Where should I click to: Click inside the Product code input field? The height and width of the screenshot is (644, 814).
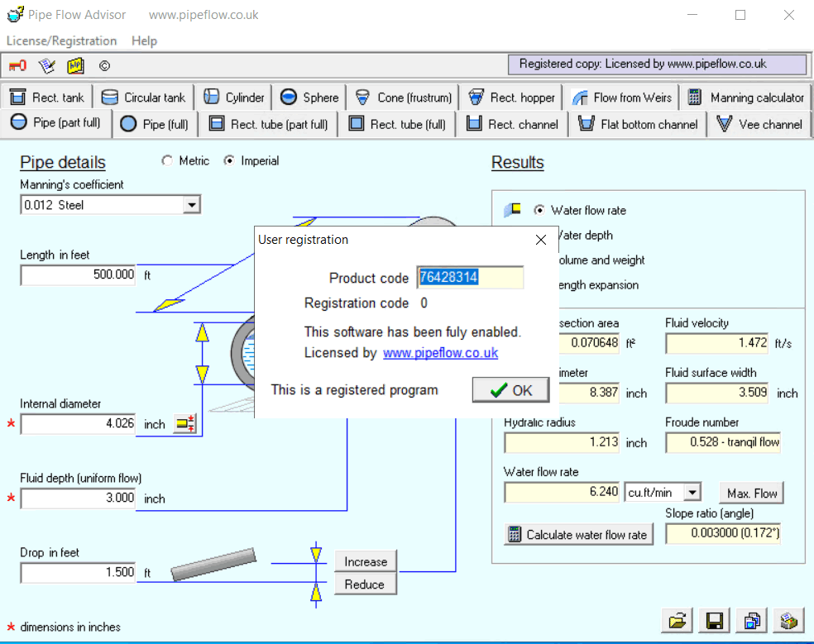coord(470,278)
